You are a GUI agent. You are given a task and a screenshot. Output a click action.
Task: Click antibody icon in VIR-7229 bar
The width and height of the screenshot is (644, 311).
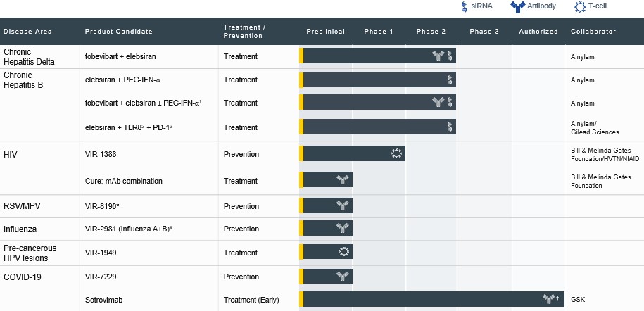tap(343, 277)
